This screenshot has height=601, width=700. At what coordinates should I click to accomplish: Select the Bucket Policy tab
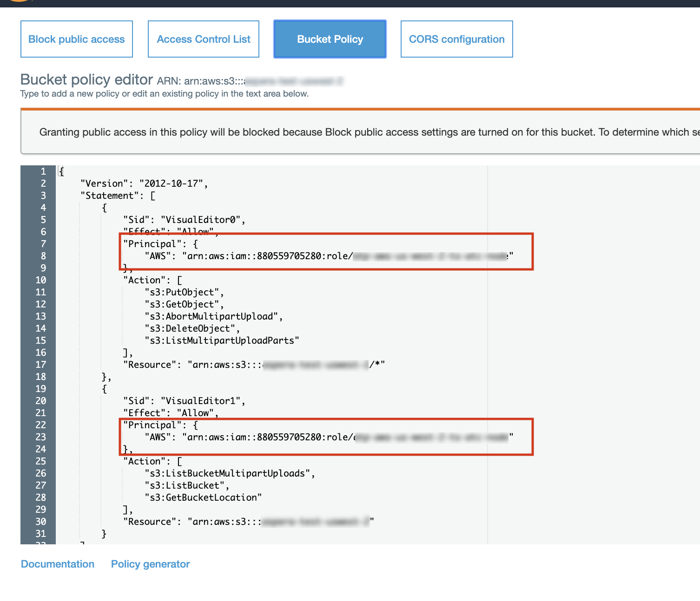coord(330,39)
